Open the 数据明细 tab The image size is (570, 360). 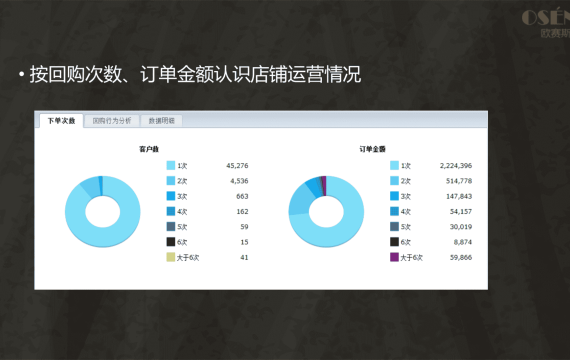coord(161,121)
